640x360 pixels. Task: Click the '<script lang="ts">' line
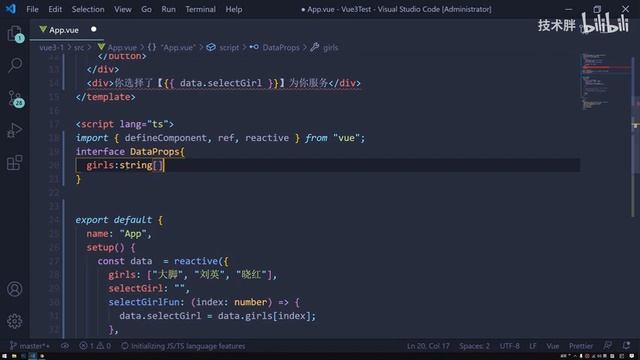tap(124, 124)
